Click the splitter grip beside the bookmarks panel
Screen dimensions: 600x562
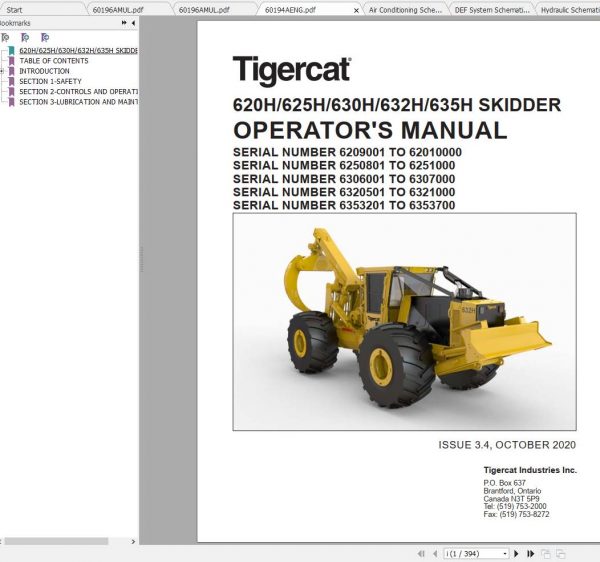pyautogui.click(x=141, y=259)
